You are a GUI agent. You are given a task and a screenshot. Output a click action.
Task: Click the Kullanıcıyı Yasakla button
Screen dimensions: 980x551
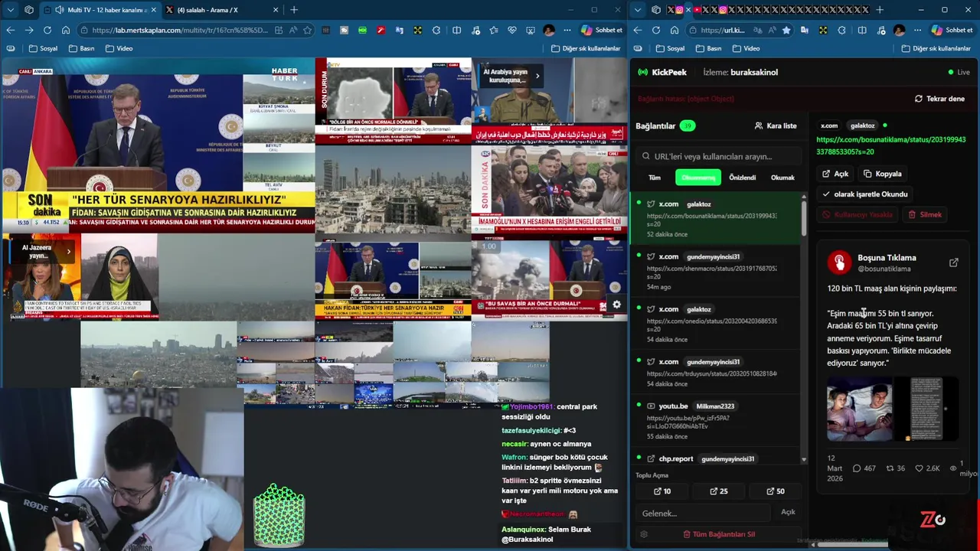click(857, 215)
